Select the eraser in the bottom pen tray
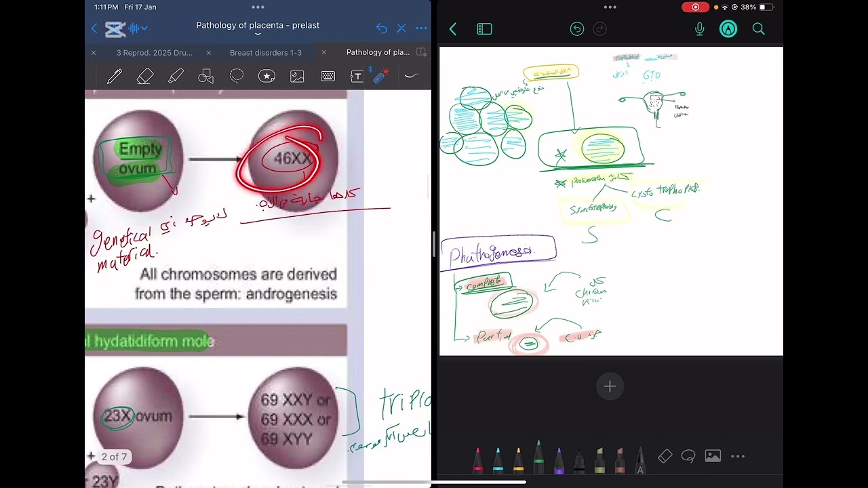 point(665,456)
